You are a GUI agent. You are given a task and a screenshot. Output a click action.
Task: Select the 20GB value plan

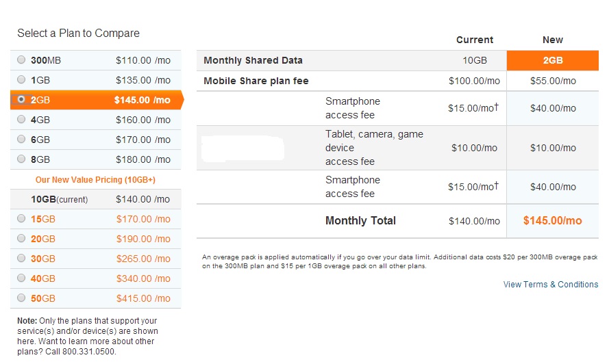click(21, 238)
